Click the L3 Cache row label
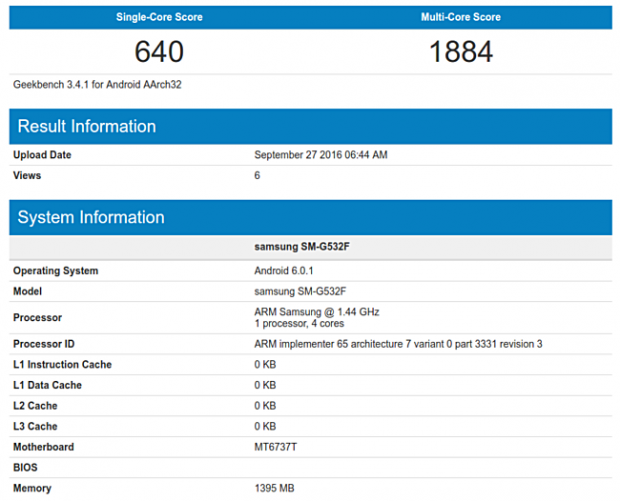Viewport: 620px width, 501px height. tap(35, 426)
